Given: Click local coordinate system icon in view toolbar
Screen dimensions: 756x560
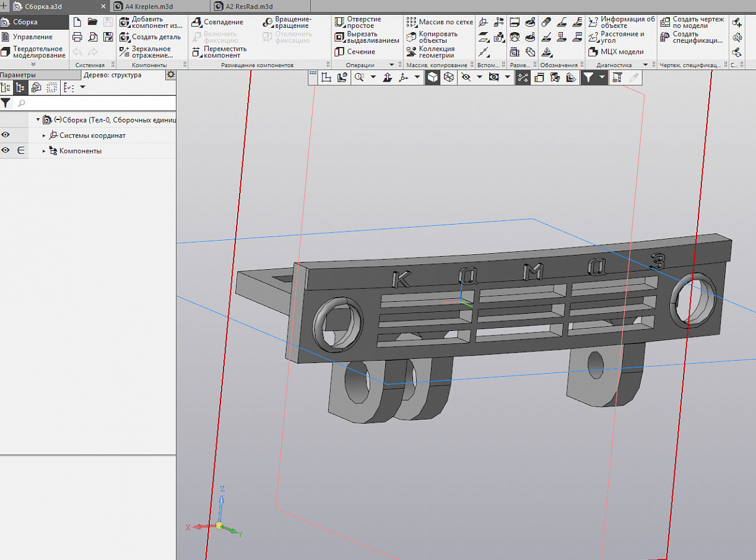Looking at the screenshot, I should (x=326, y=77).
